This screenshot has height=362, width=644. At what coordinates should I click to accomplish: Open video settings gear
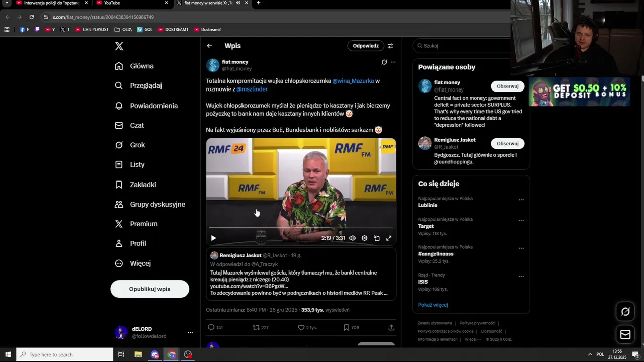click(x=364, y=238)
